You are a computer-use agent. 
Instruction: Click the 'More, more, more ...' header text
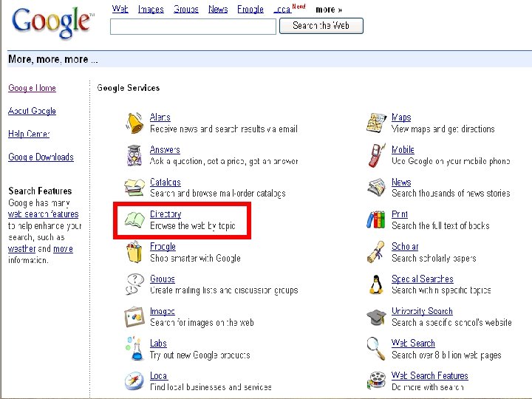click(53, 59)
